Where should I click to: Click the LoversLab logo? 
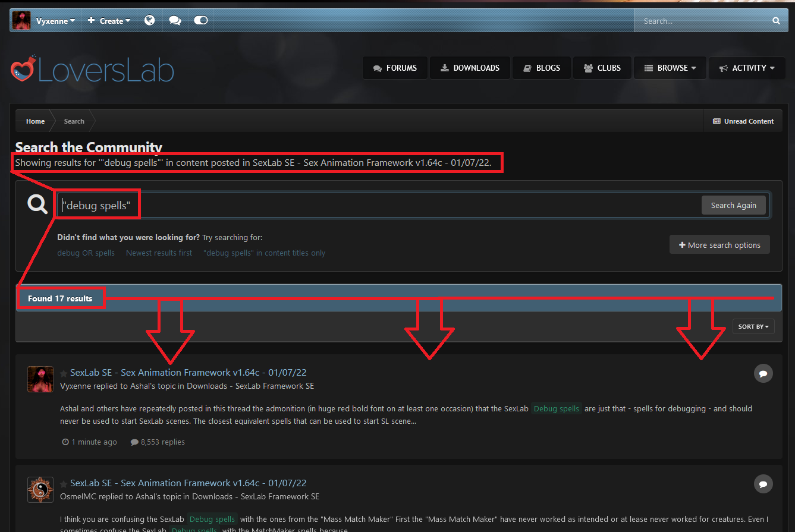(92, 70)
